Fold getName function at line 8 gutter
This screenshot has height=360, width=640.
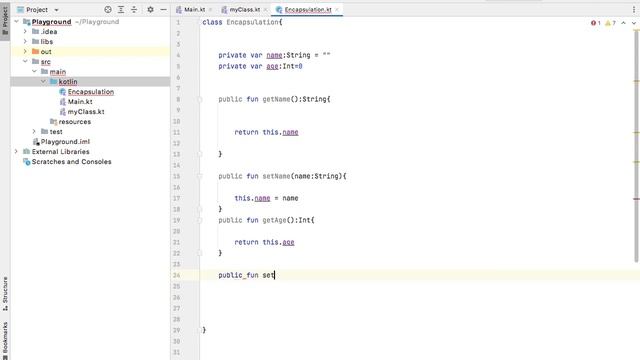[200, 99]
